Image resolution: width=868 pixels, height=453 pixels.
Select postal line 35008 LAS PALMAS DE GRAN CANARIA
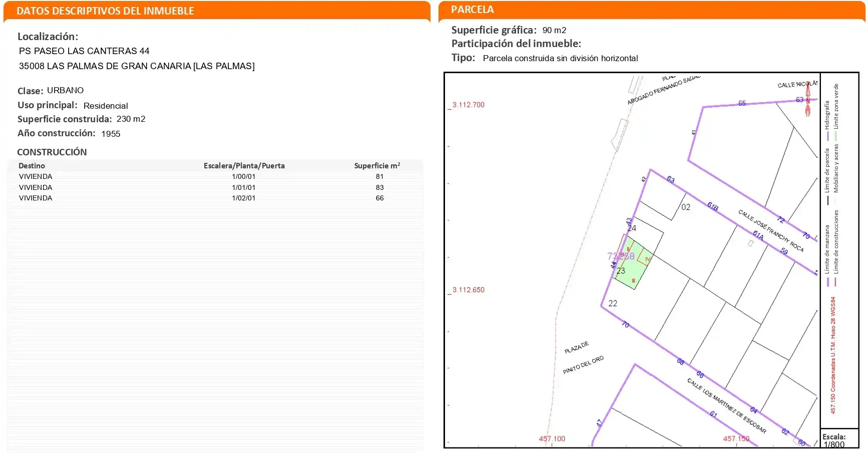tap(137, 66)
